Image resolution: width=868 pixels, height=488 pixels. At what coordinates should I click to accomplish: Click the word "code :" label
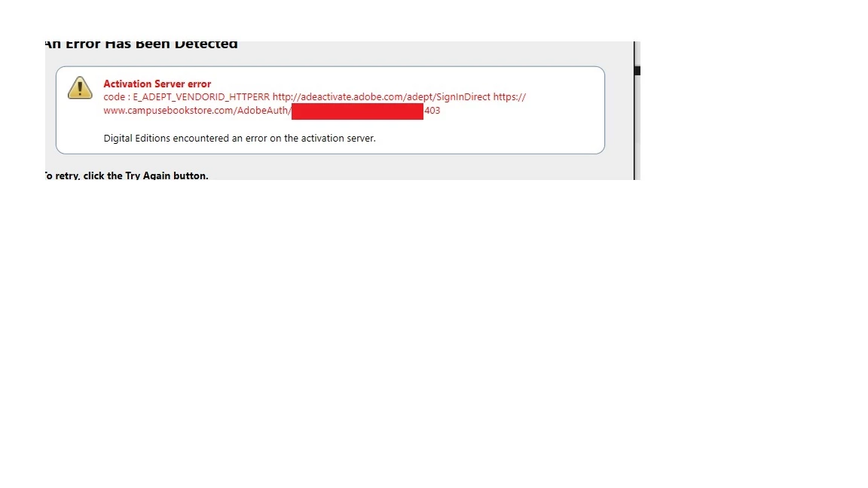tap(117, 97)
